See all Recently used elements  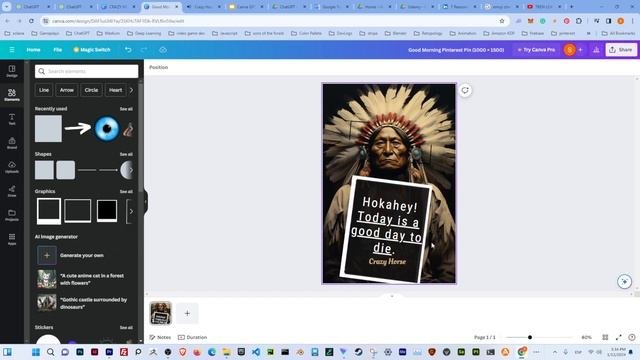coord(126,109)
